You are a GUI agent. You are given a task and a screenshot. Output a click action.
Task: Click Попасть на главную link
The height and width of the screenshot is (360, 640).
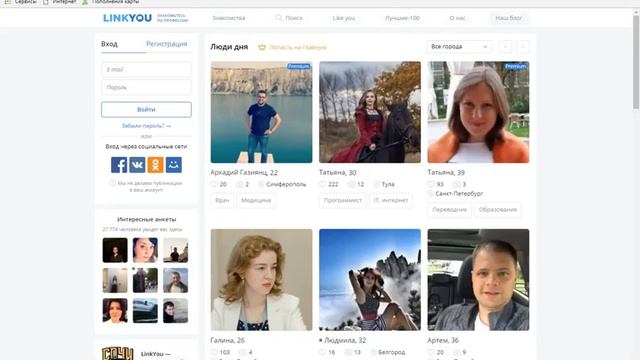[x=298, y=47]
